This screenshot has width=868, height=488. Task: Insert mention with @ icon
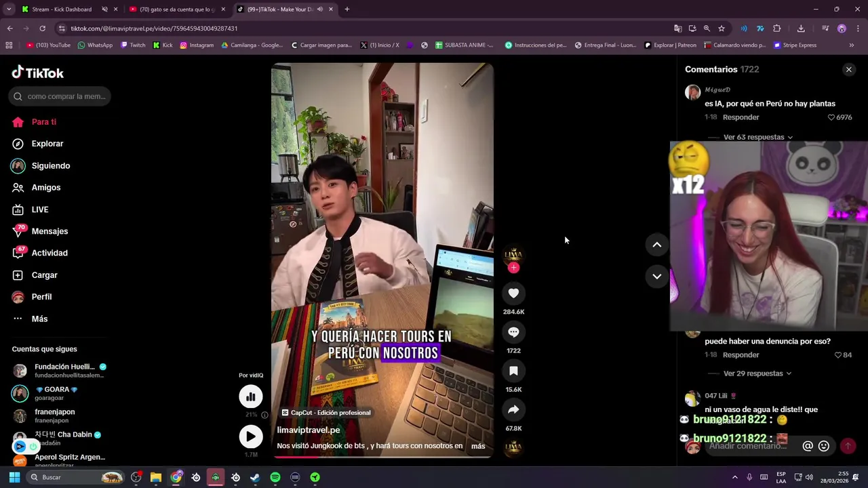(x=808, y=446)
